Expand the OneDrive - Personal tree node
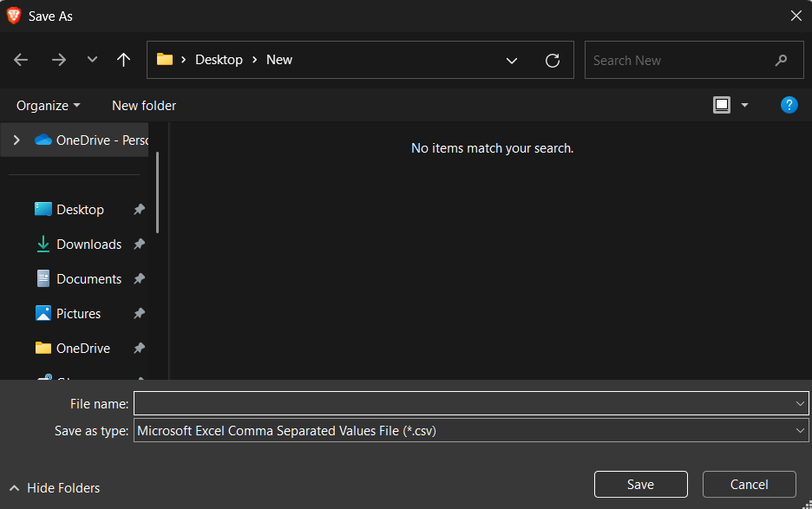Viewport: 812px width, 509px height. [16, 140]
